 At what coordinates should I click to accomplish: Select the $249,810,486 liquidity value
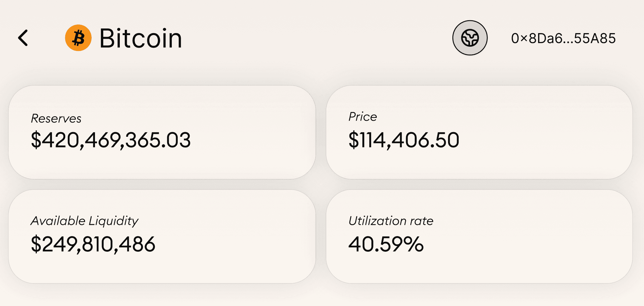click(x=93, y=244)
